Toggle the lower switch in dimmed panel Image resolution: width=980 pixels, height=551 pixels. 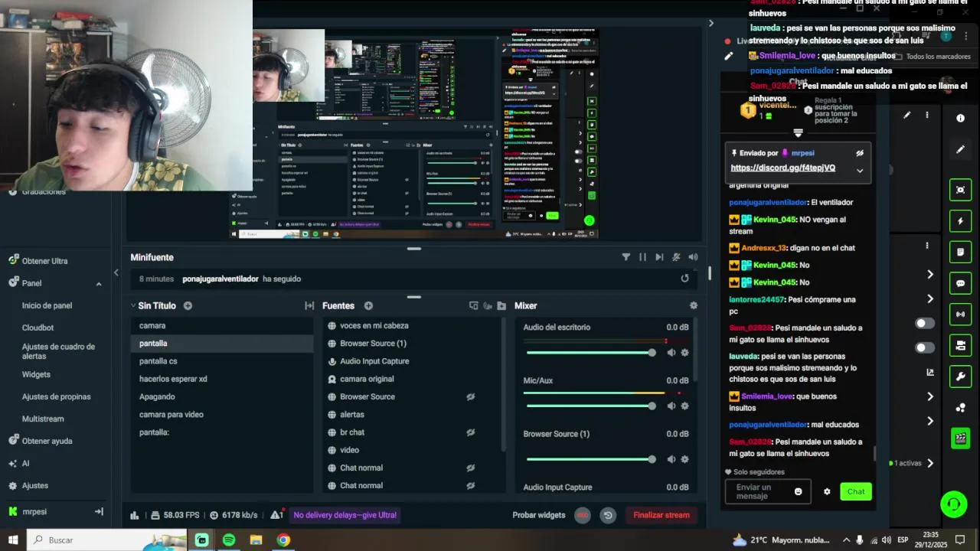pyautogui.click(x=925, y=347)
